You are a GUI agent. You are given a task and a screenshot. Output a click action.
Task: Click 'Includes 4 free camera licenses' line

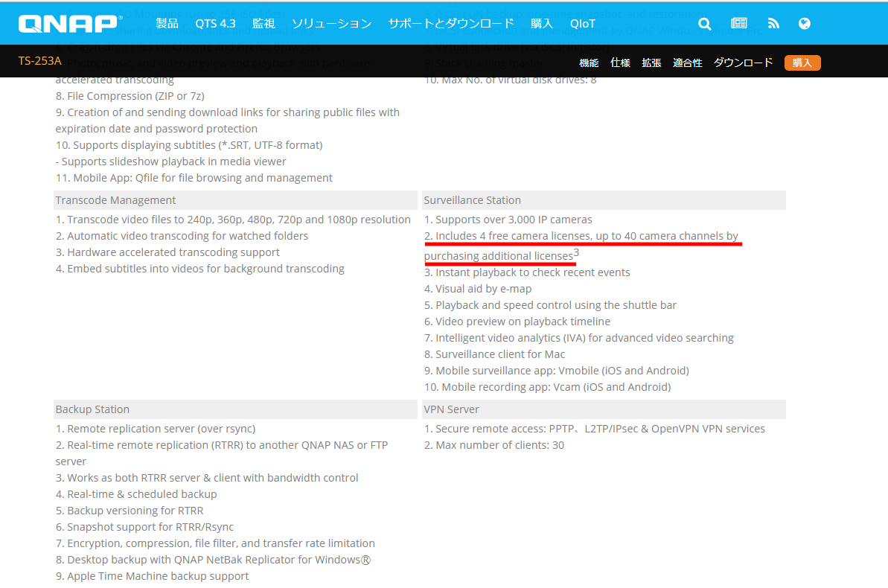581,246
